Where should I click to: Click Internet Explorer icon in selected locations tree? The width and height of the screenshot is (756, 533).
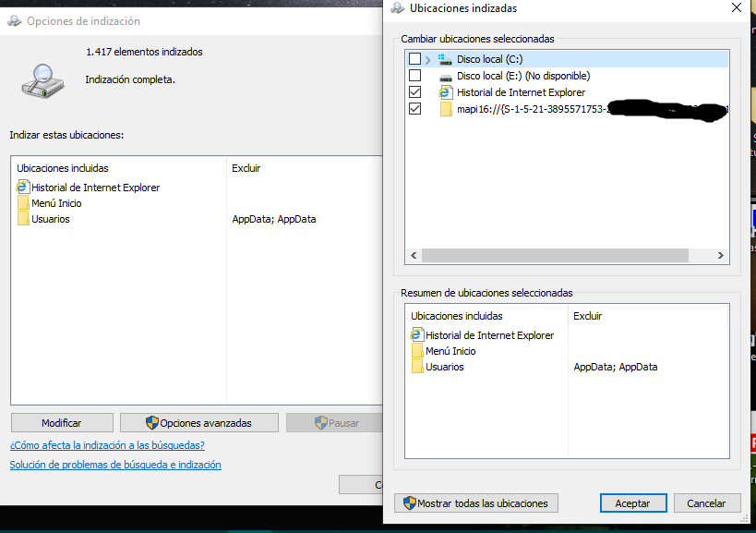[445, 92]
